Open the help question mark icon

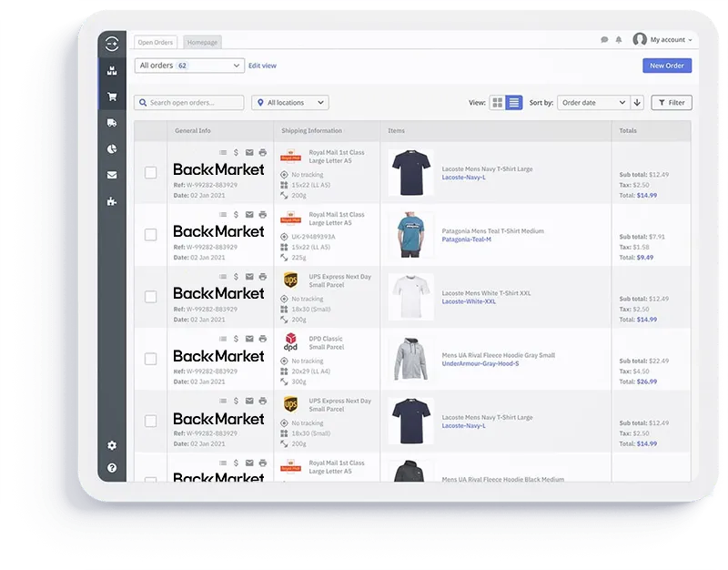point(112,468)
